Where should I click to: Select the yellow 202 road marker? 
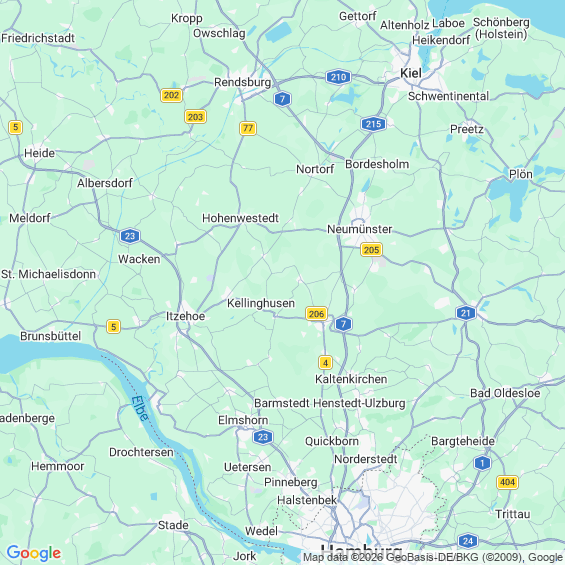click(x=171, y=95)
